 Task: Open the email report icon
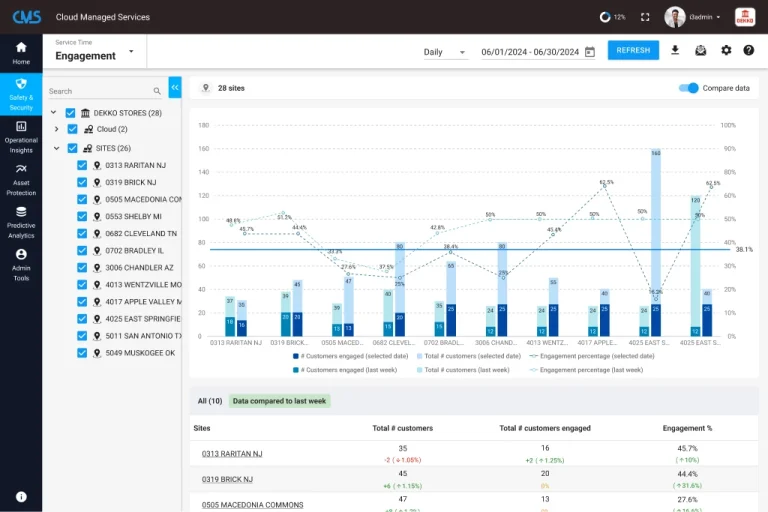[701, 50]
